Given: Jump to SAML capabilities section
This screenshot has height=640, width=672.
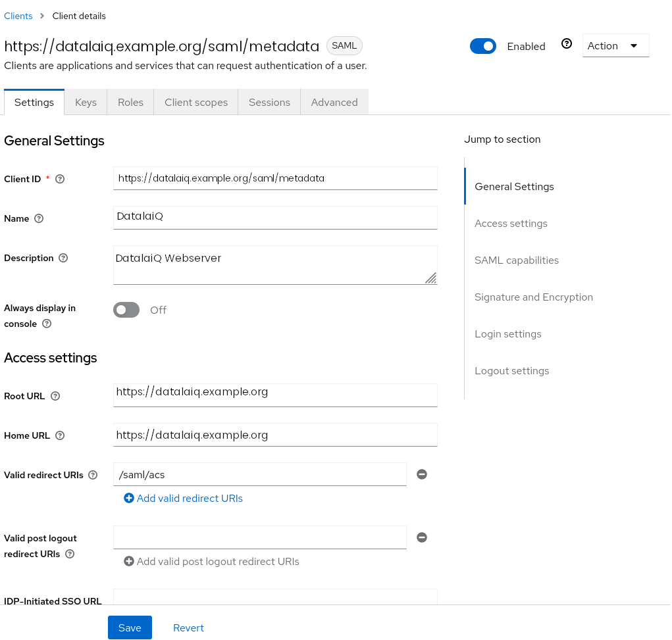Looking at the screenshot, I should [517, 260].
